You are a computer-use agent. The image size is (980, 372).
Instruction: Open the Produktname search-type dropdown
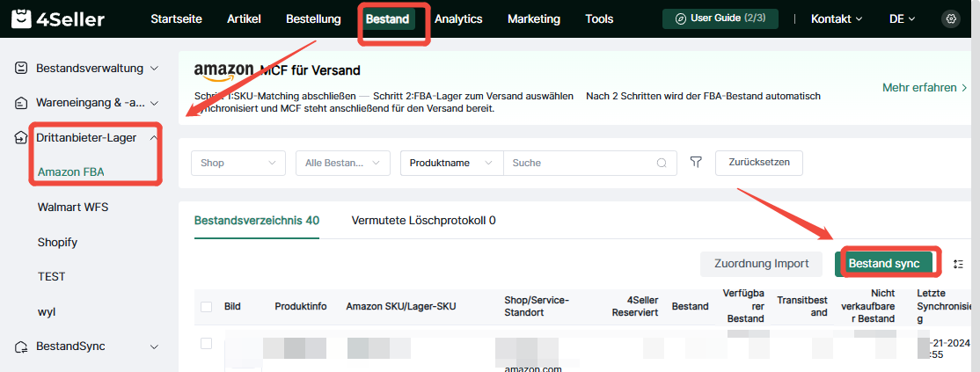(452, 163)
